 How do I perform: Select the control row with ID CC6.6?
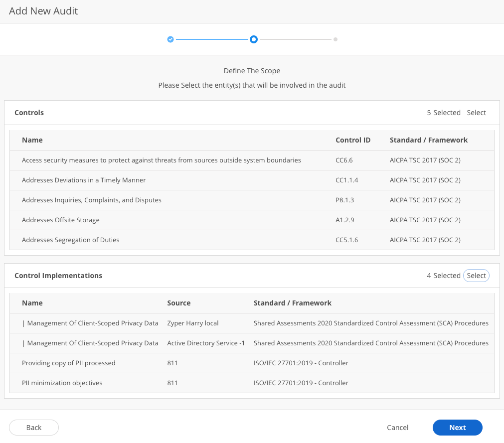[252, 160]
